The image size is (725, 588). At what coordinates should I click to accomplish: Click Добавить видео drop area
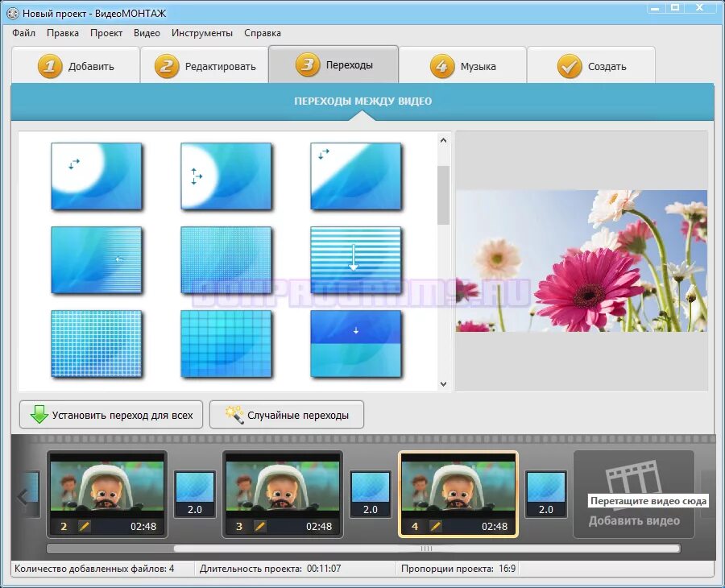pyautogui.click(x=634, y=495)
